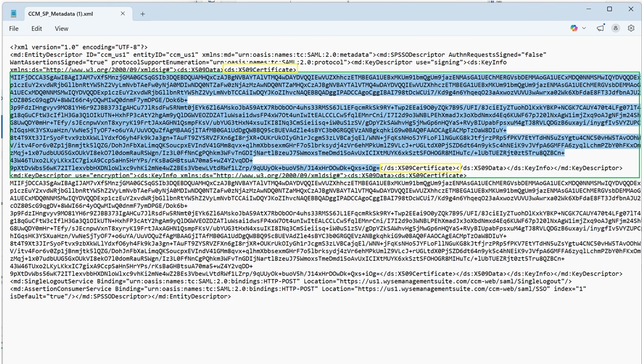Open the View menu
This screenshot has width=642, height=364.
coord(61,29)
